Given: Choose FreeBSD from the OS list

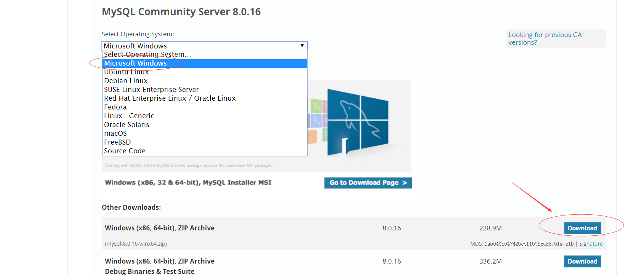Looking at the screenshot, I should [x=205, y=142].
